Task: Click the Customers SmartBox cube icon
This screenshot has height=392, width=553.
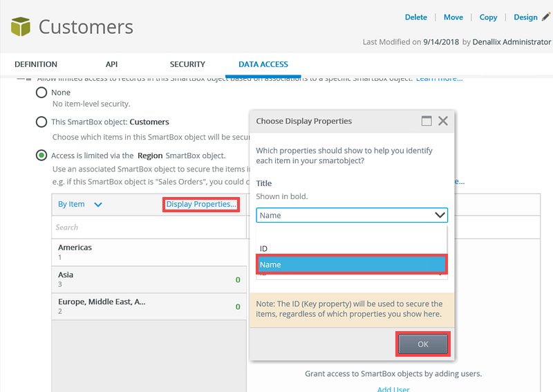Action: (21, 27)
